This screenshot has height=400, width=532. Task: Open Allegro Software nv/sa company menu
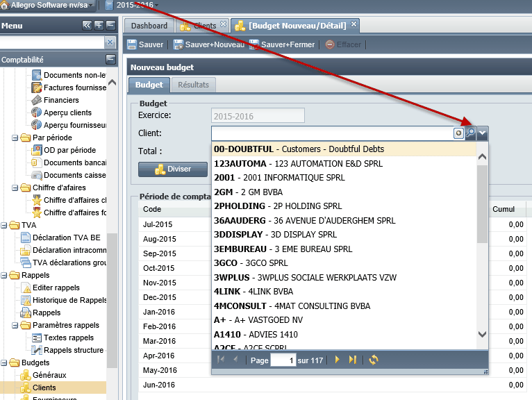point(47,5)
